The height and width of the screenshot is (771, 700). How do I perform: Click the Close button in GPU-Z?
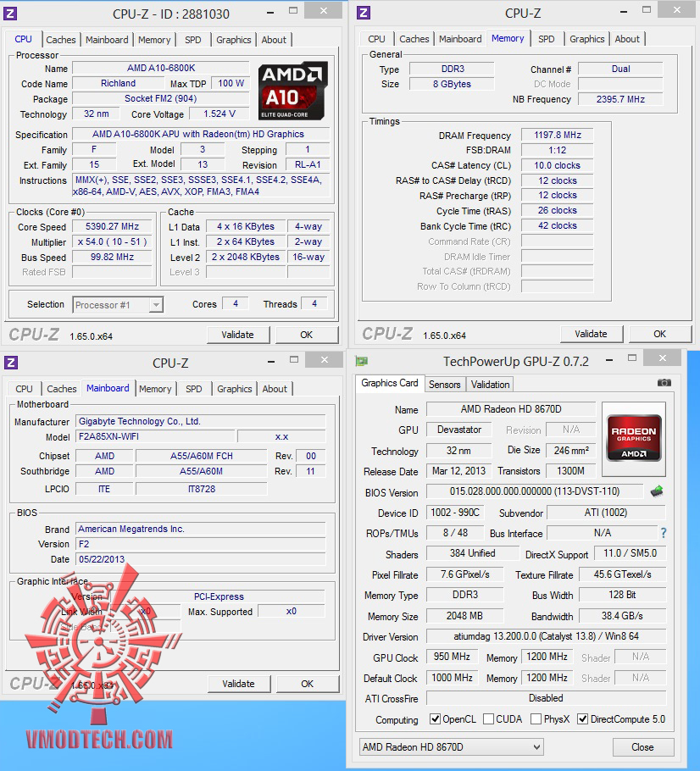coord(642,747)
